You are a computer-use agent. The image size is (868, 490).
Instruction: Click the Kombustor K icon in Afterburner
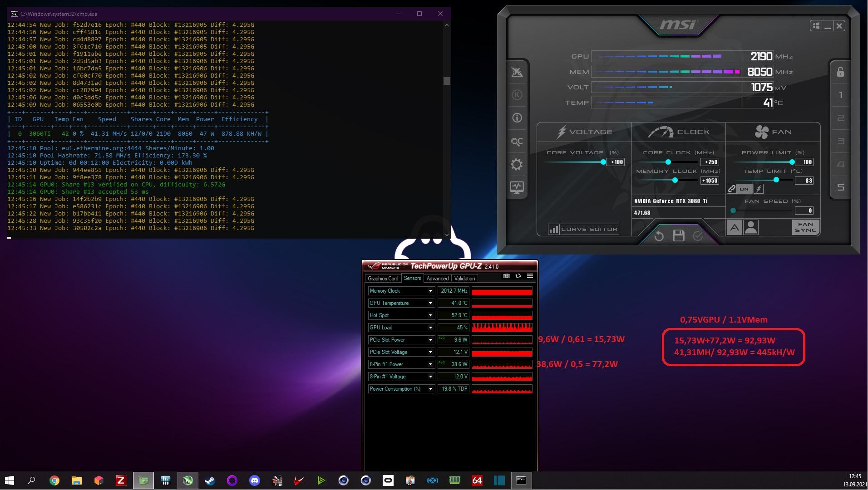[x=517, y=95]
